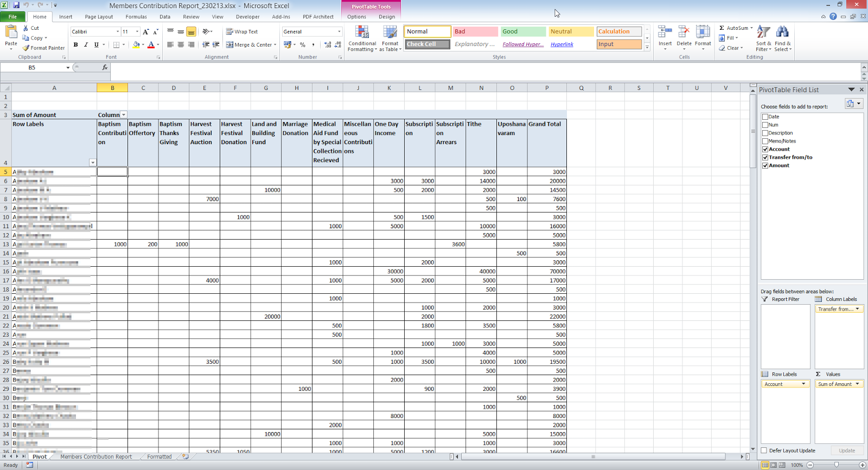Image resolution: width=868 pixels, height=470 pixels.
Task: Switch to Members Contribution Report sheet
Action: point(96,456)
